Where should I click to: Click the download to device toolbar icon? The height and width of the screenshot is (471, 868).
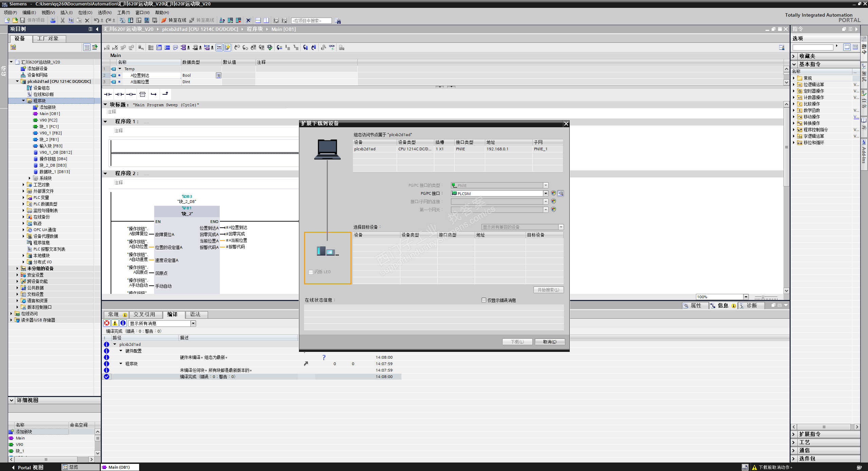[x=130, y=21]
